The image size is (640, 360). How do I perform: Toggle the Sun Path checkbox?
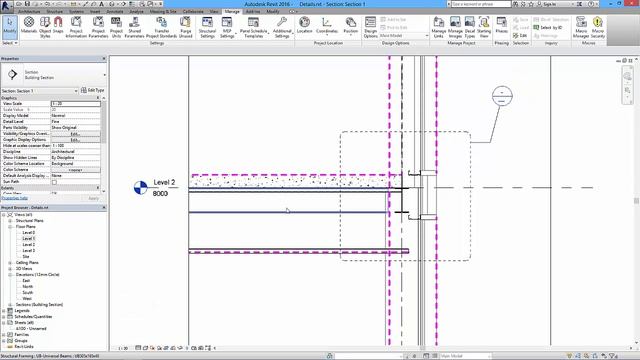pyautogui.click(x=54, y=182)
